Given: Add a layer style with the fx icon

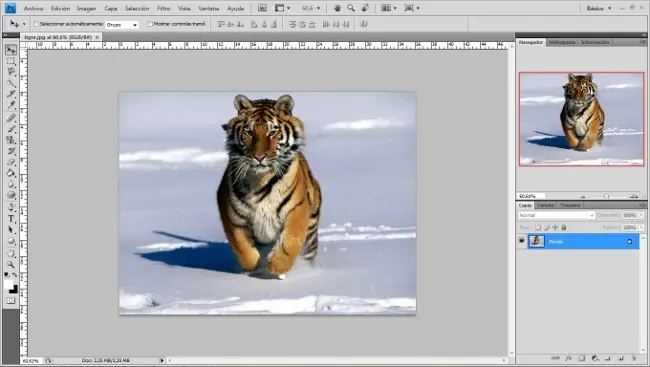Looking at the screenshot, I should click(x=569, y=358).
